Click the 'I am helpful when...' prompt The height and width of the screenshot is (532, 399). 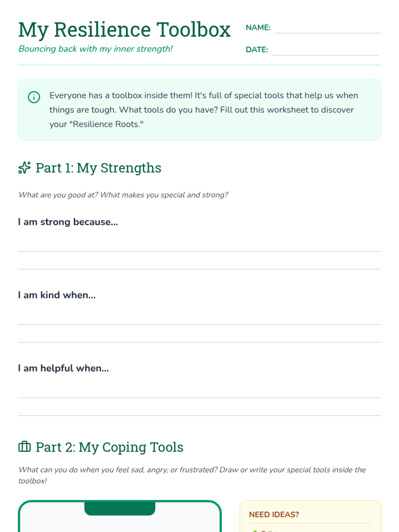(64, 368)
